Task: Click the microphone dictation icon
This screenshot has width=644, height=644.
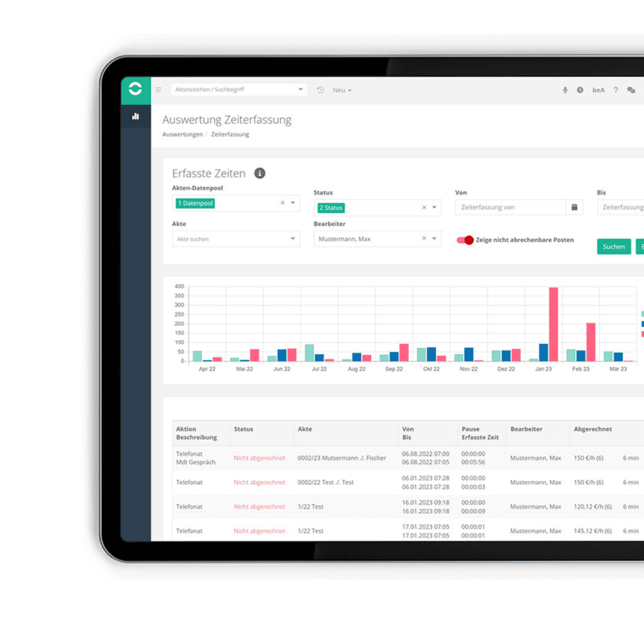Action: (565, 90)
